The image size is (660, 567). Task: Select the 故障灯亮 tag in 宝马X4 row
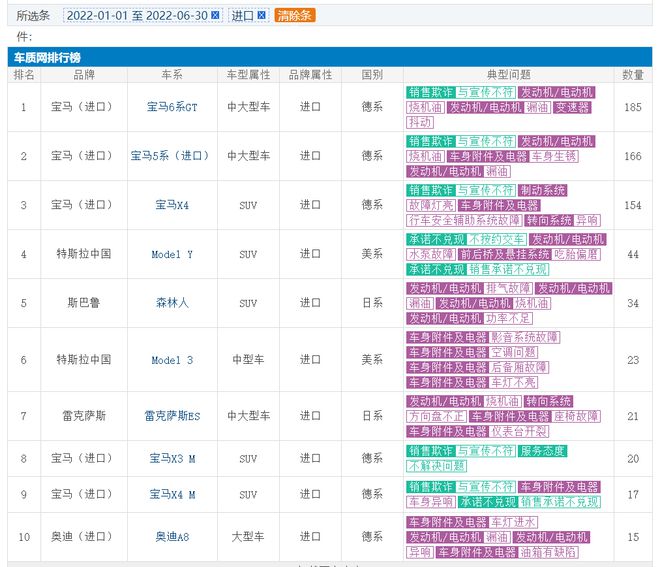click(x=431, y=205)
